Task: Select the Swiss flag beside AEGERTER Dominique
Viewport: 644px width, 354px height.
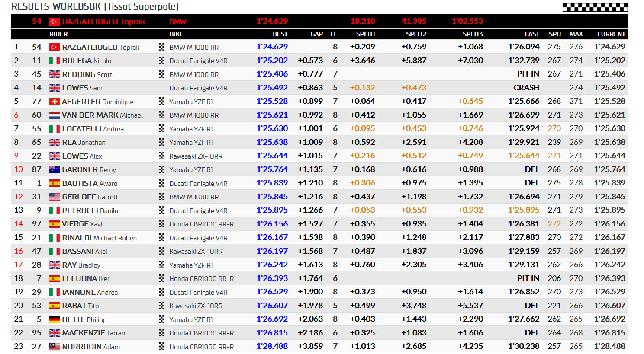Action: pos(55,102)
